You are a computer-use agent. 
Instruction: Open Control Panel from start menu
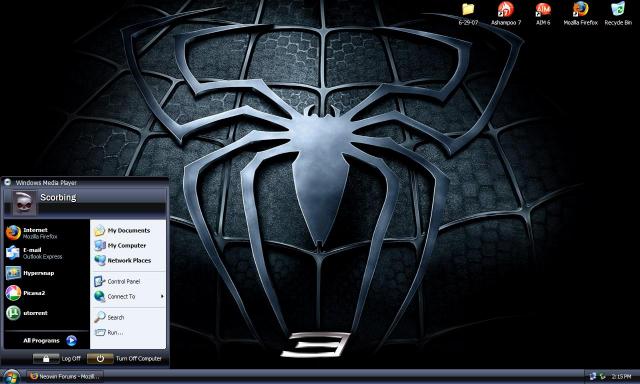pos(129,282)
